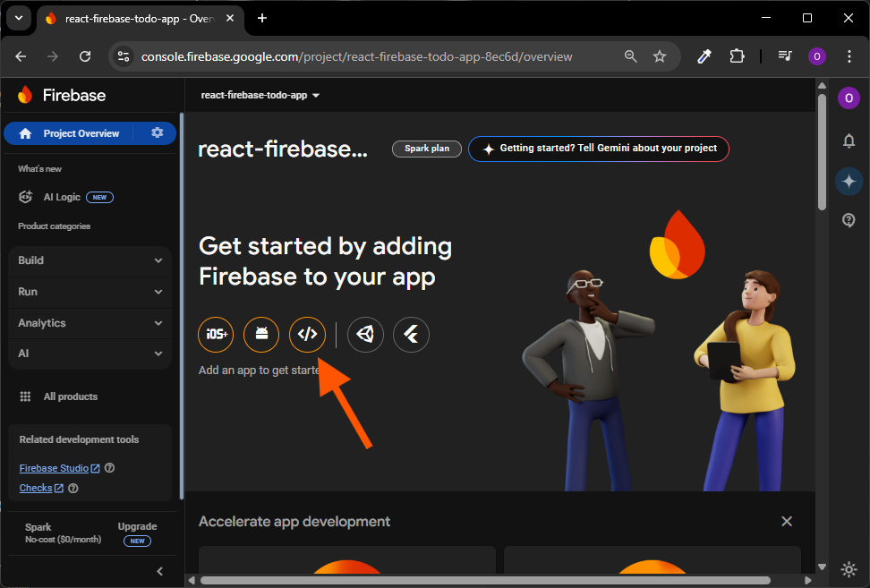
Task: Click the "Accelerate app development" heading
Action: click(294, 522)
